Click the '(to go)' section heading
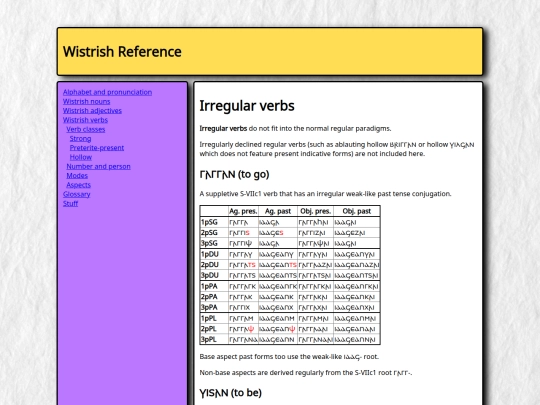 click(234, 175)
